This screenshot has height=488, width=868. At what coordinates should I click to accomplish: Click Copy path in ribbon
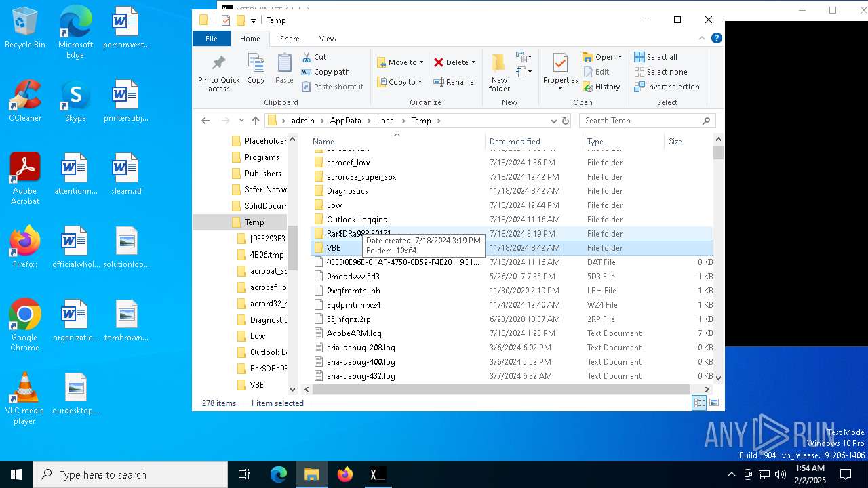tap(325, 72)
